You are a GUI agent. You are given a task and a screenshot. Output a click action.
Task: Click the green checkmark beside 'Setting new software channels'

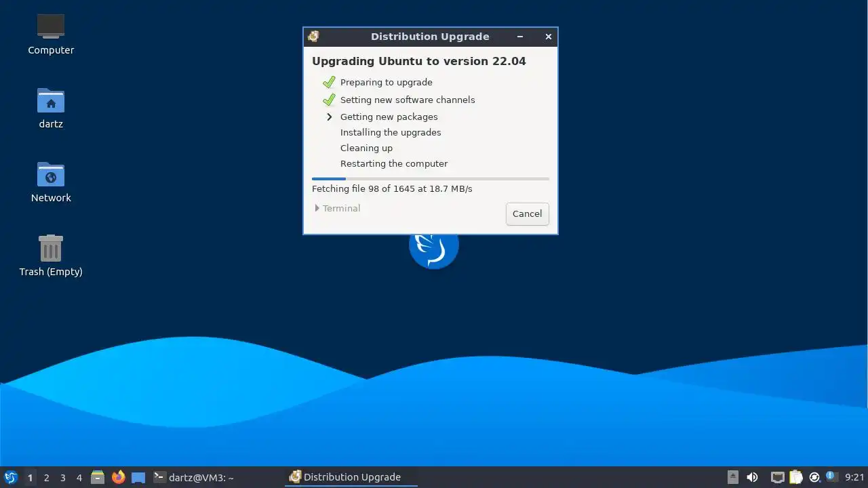tap(329, 100)
